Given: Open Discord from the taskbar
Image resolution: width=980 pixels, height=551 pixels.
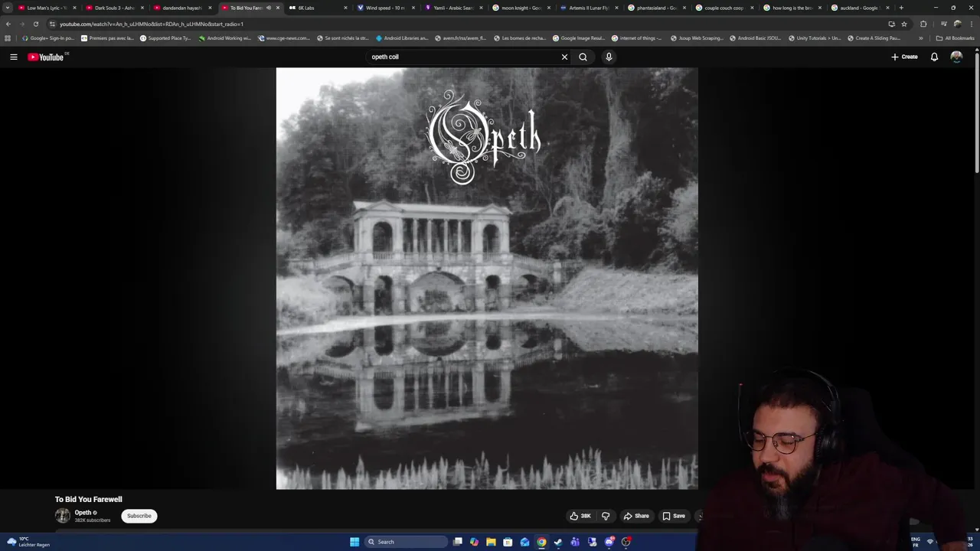Looking at the screenshot, I should 609,542.
